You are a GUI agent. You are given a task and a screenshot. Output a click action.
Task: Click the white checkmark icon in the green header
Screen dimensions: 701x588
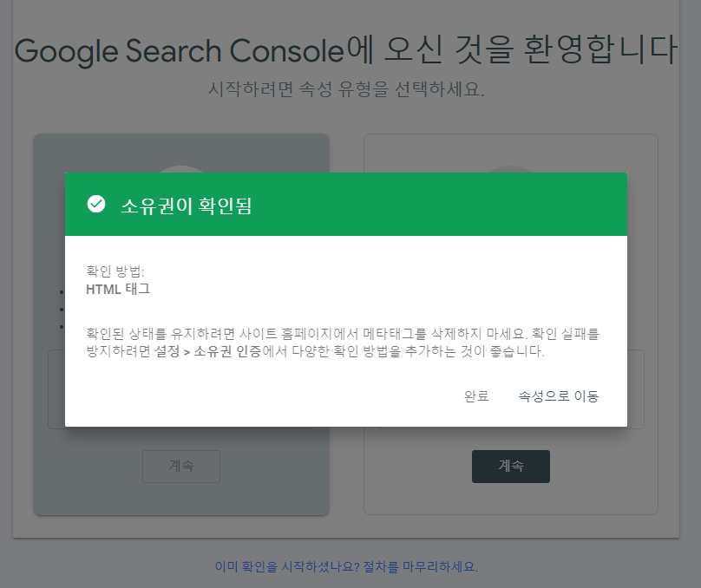96,204
